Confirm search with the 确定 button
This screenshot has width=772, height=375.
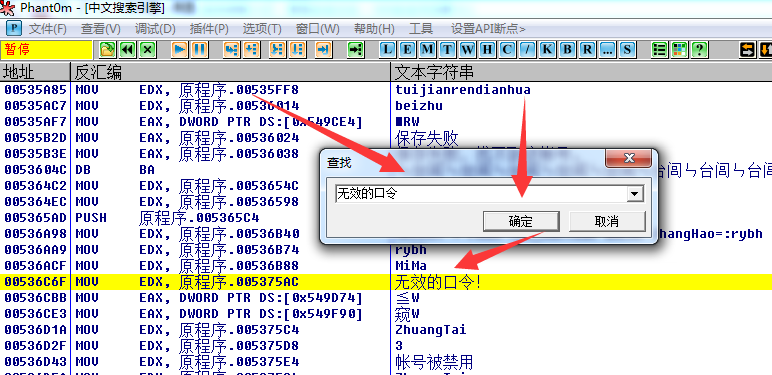click(521, 221)
